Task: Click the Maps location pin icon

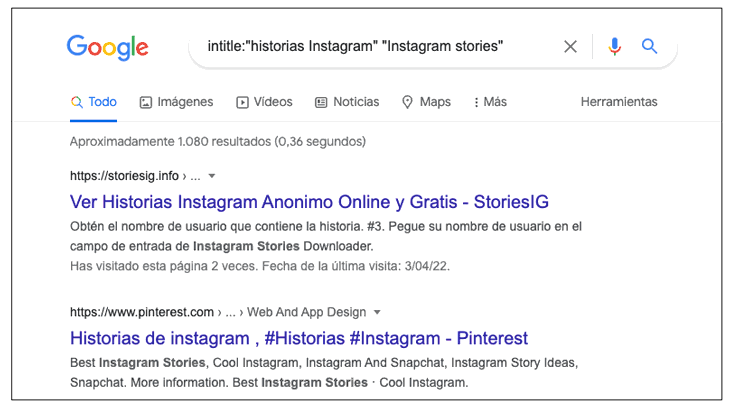Action: pos(407,102)
